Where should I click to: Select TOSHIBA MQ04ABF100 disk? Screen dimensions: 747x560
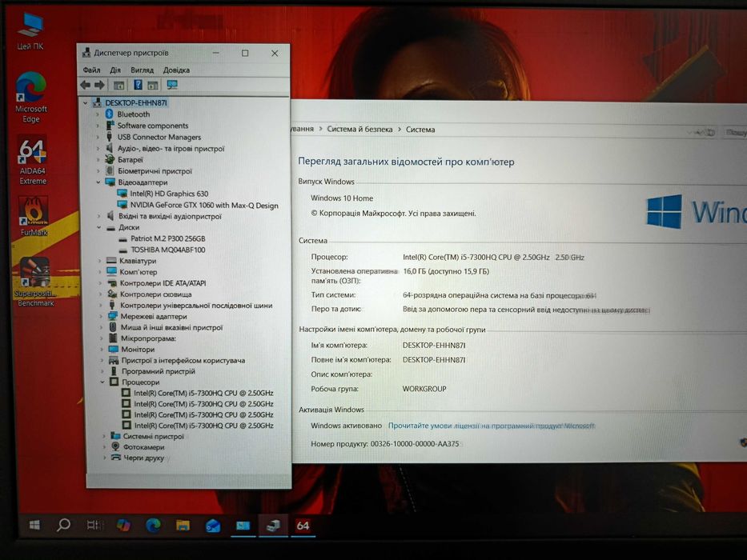point(167,250)
